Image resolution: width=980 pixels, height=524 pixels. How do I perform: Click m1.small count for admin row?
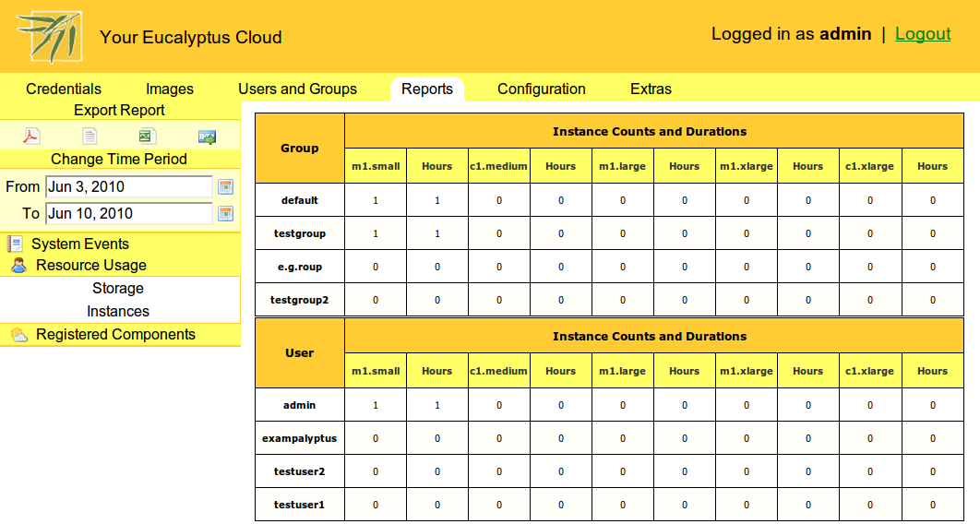tap(376, 405)
